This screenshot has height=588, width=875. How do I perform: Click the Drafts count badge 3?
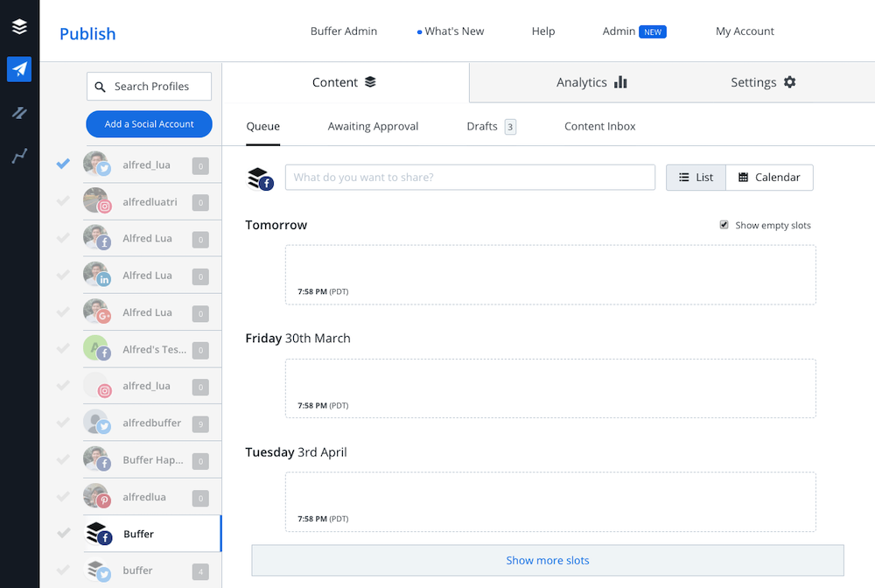(x=510, y=127)
